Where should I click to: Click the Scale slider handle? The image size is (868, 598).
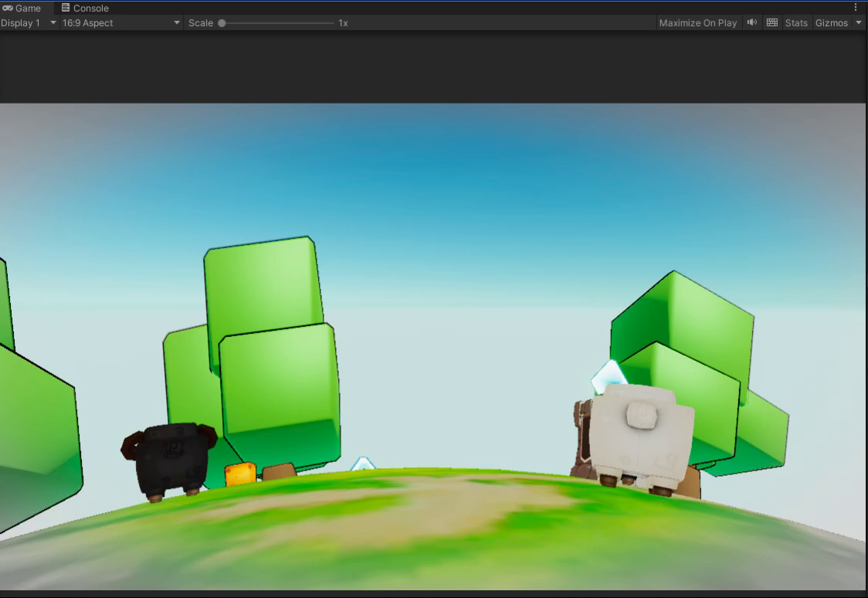click(x=222, y=23)
